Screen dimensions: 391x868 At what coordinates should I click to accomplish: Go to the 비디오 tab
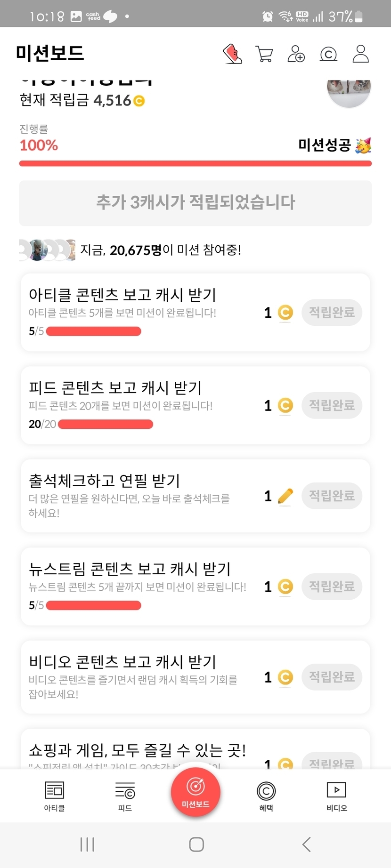tap(336, 796)
